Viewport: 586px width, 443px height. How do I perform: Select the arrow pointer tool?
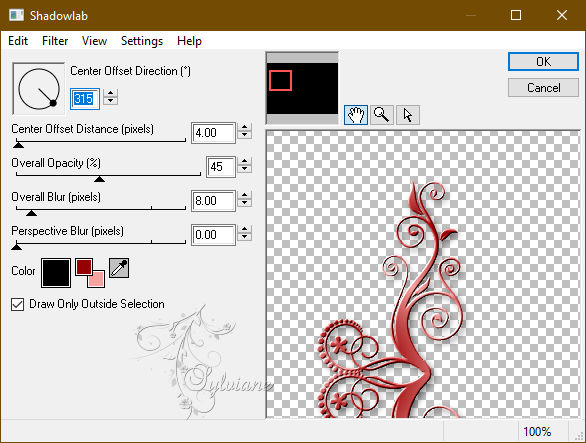[x=408, y=115]
